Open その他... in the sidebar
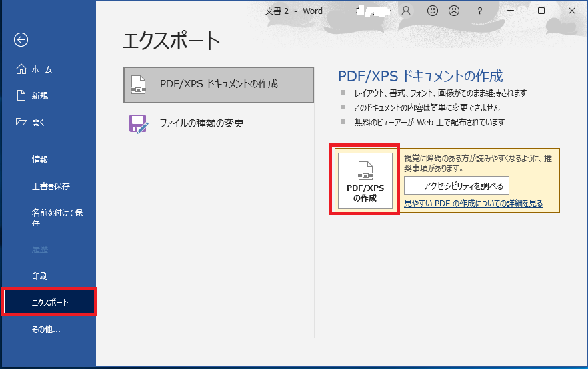 pos(49,329)
